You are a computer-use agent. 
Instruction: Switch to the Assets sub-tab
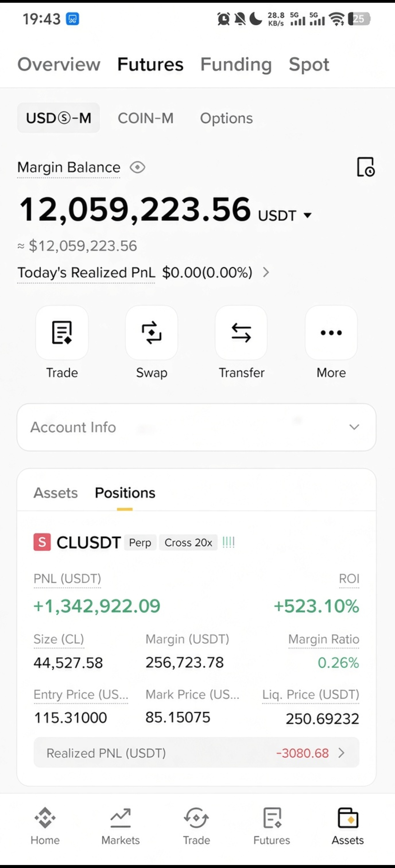56,493
